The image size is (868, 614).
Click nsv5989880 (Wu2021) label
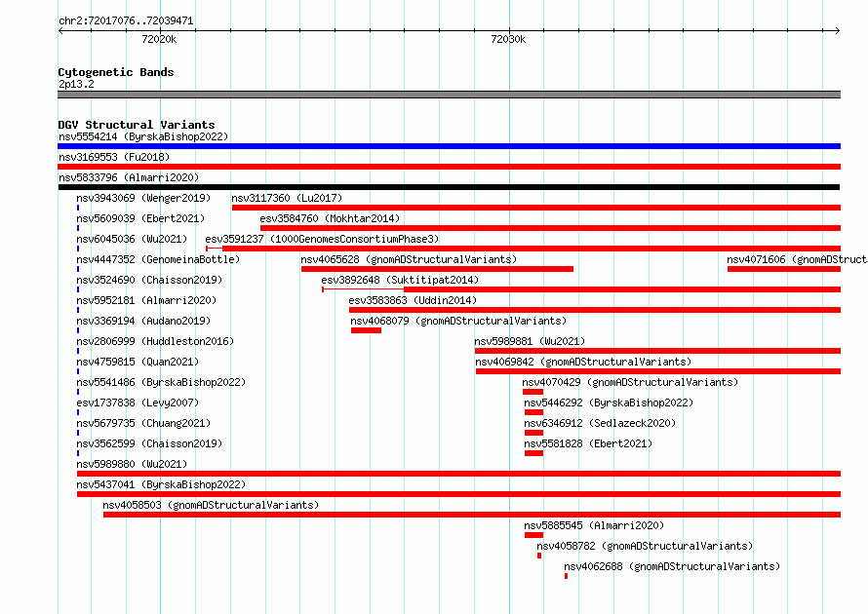(132, 464)
